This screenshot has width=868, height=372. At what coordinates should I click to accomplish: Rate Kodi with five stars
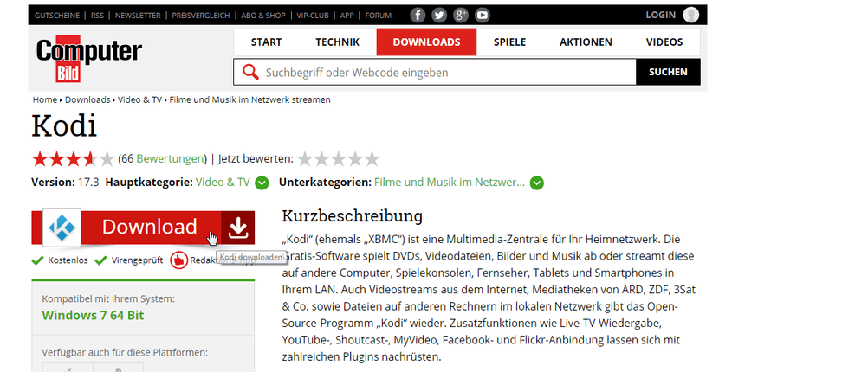coord(372,158)
